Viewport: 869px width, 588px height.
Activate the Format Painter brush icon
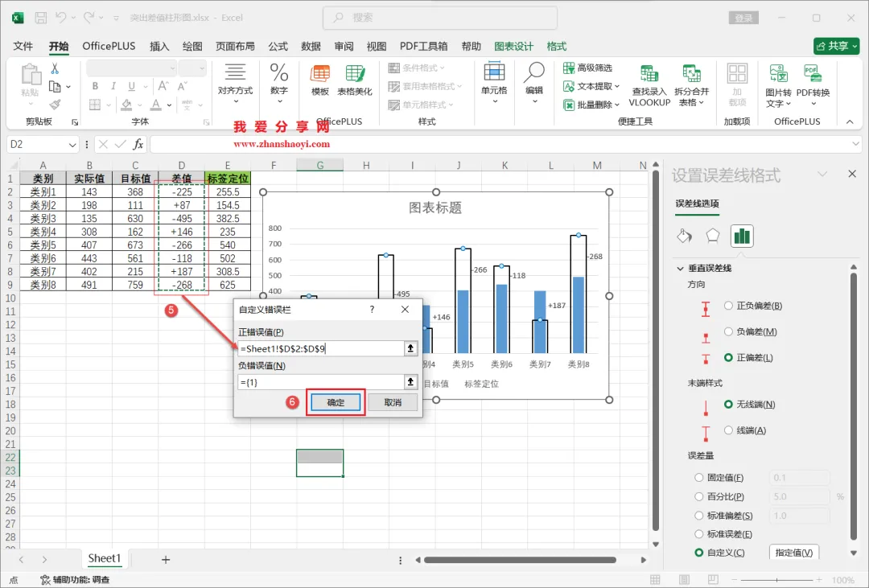coord(55,105)
